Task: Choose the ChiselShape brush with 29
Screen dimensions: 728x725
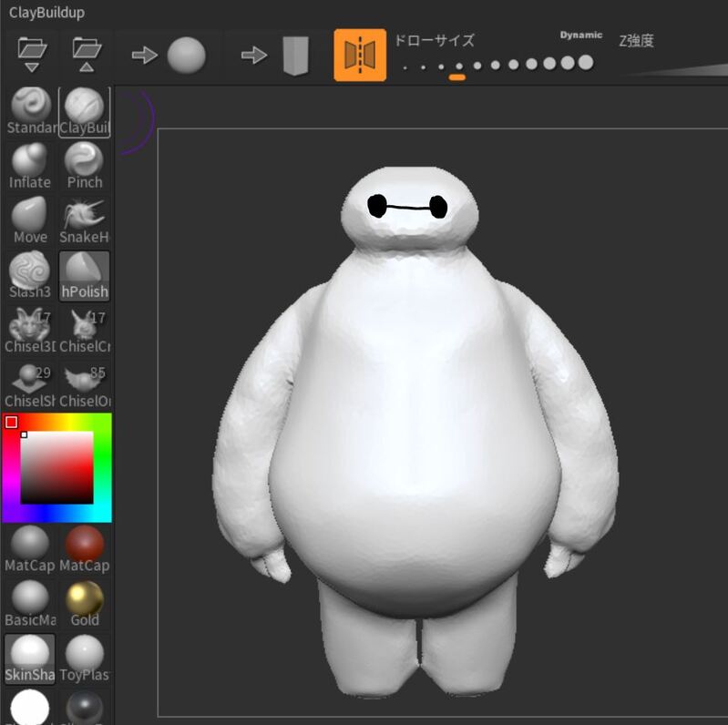Action: tap(30, 385)
